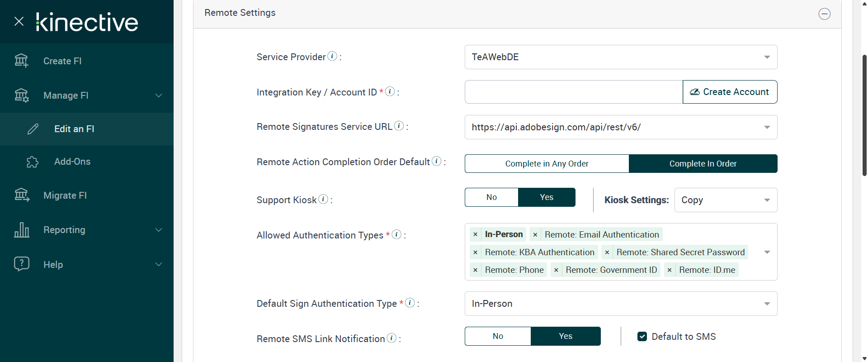Set Remote SMS Link Notification to No
868x362 pixels.
pos(498,336)
